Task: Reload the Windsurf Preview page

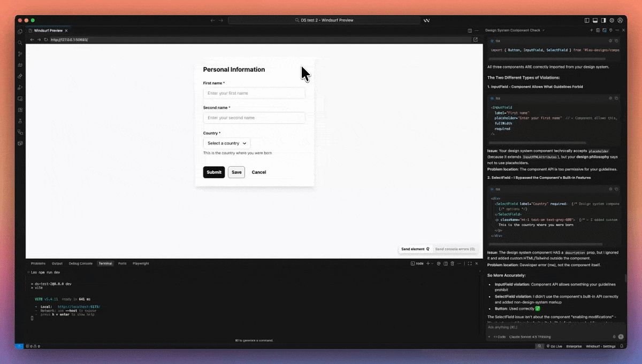Action: 46,40
